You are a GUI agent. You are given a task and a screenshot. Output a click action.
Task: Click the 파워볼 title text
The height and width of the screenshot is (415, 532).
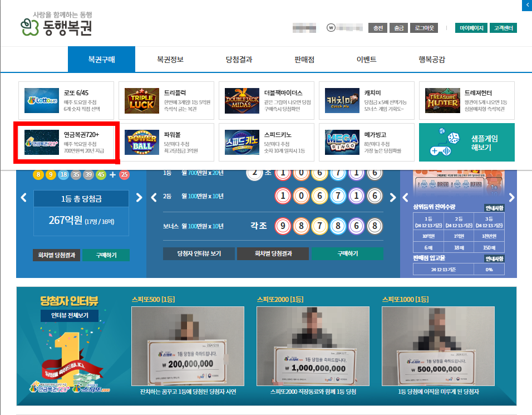pos(172,135)
